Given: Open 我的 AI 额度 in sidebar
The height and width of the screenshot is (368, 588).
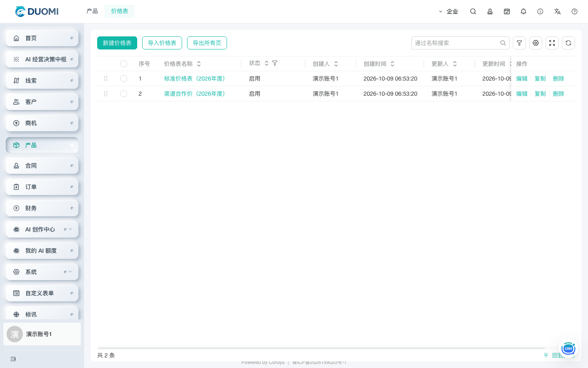Looking at the screenshot, I should [42, 251].
